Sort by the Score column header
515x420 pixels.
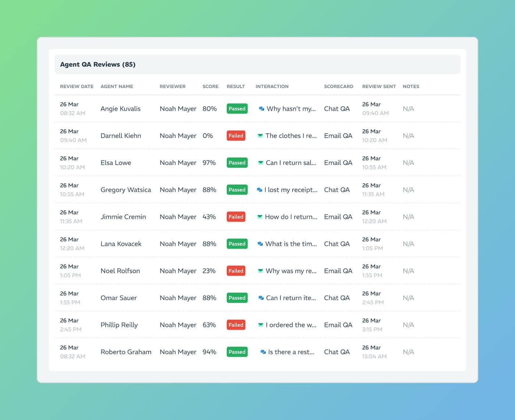pos(210,87)
